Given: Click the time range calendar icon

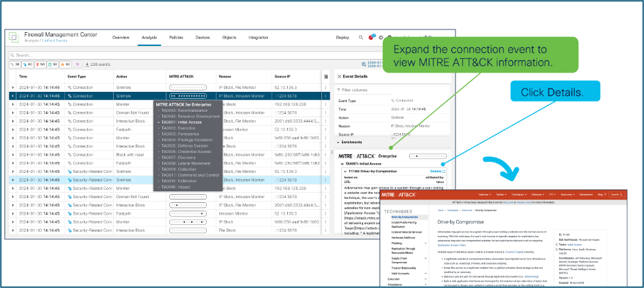Looking at the screenshot, I should pos(364,64).
